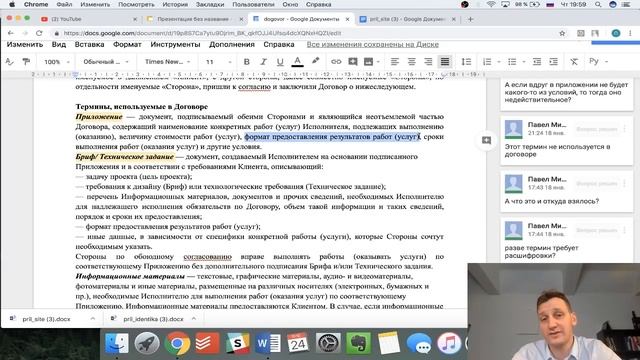Switch to the YouTube tab
This screenshot has height=360, width=640.
pyautogui.click(x=89, y=19)
